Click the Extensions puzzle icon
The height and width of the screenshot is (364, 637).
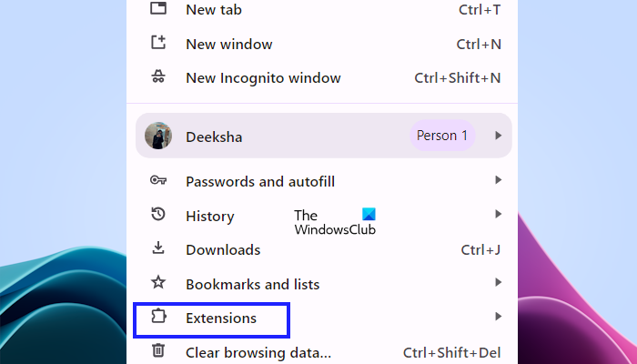click(x=158, y=318)
